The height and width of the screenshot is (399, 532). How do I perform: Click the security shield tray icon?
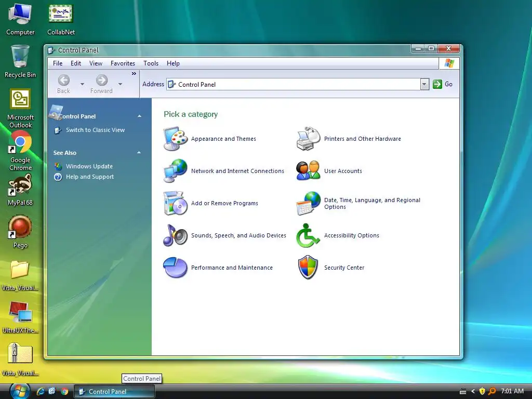pyautogui.click(x=482, y=391)
